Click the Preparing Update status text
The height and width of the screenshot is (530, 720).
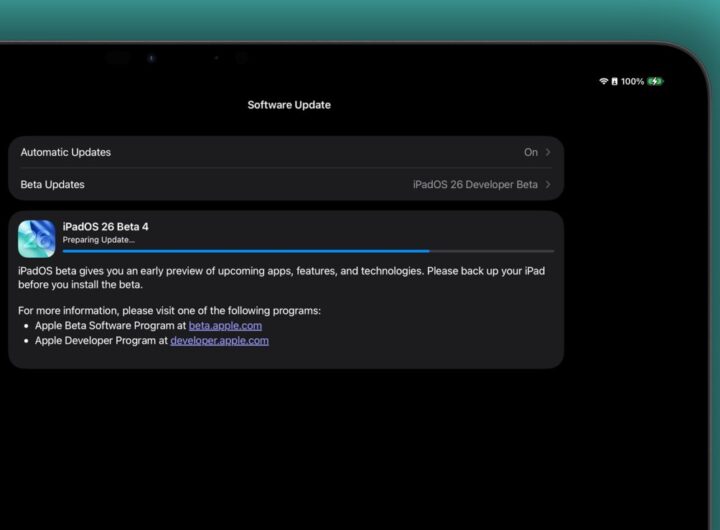pyautogui.click(x=99, y=240)
